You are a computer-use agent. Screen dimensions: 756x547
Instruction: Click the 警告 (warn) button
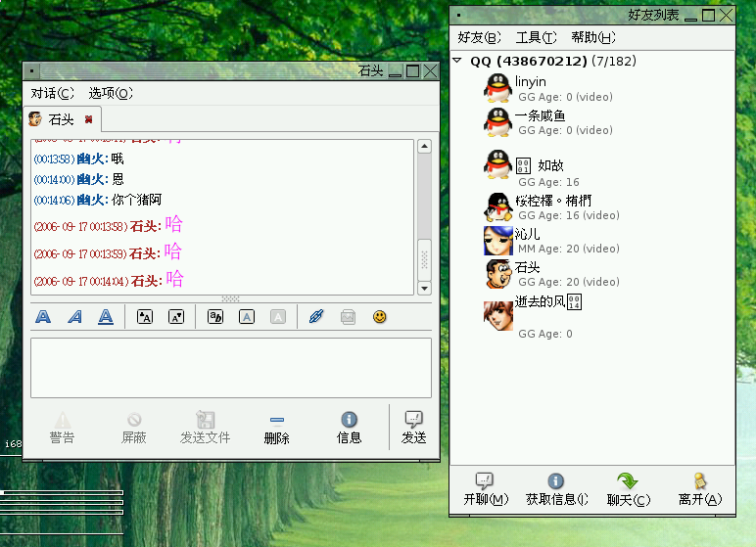(x=63, y=427)
